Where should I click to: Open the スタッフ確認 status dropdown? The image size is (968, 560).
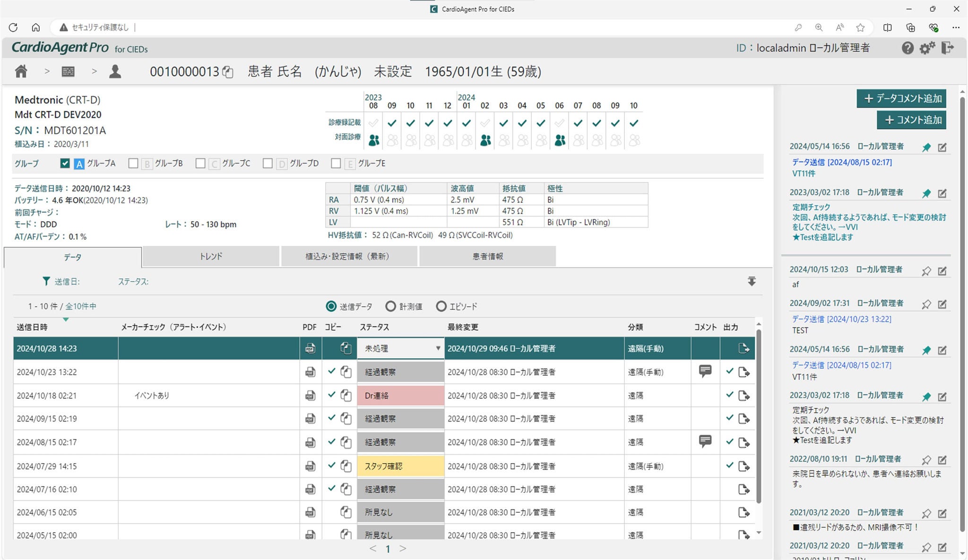[400, 466]
